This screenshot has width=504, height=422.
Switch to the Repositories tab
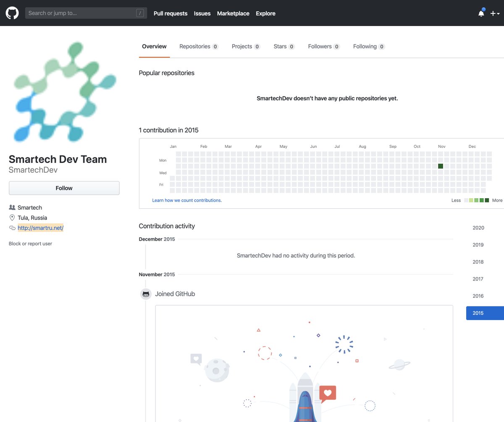[x=199, y=47]
